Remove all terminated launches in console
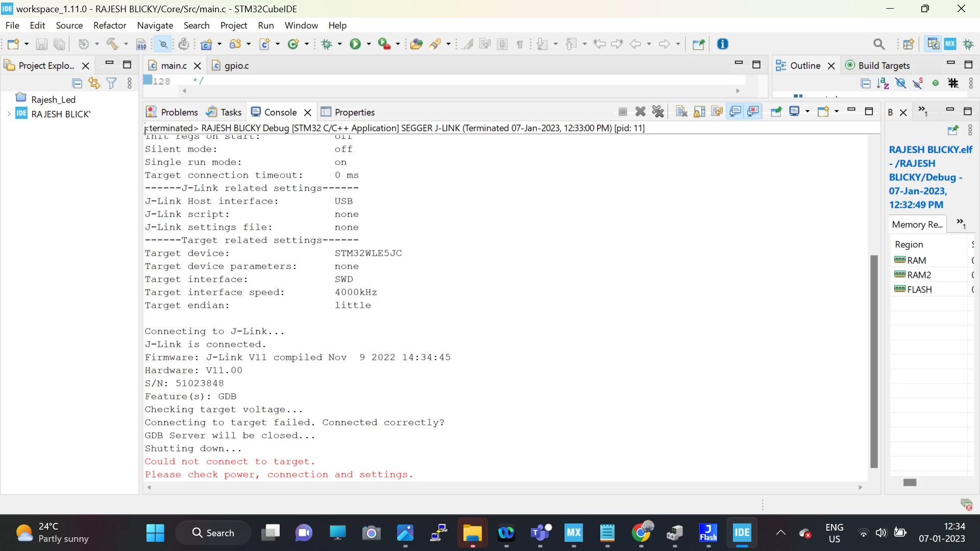Viewport: 980px width, 551px height. point(658,112)
